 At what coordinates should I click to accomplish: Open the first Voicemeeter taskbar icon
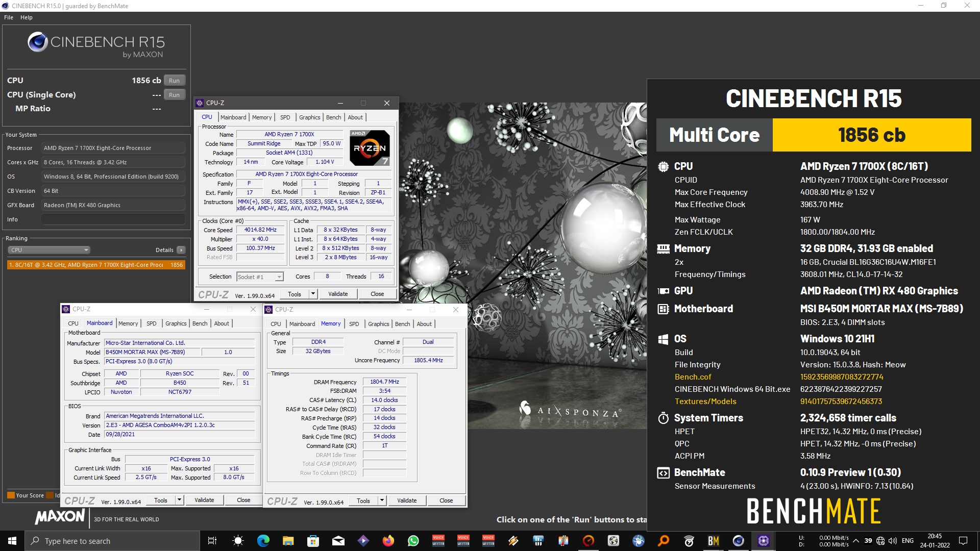(x=438, y=541)
